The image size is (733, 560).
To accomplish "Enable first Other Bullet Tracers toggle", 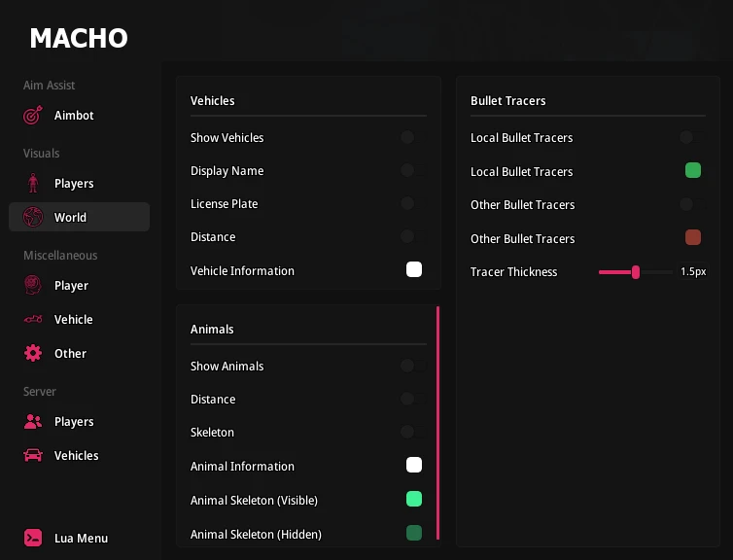I will pyautogui.click(x=692, y=204).
